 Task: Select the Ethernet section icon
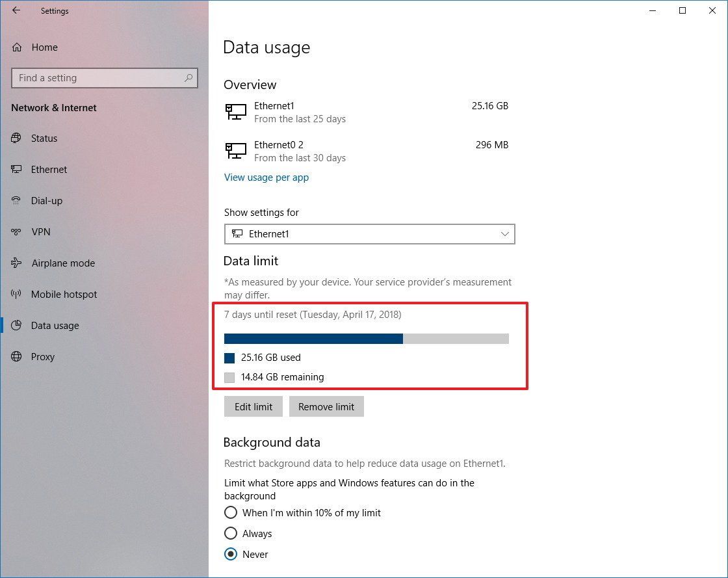pos(16,169)
